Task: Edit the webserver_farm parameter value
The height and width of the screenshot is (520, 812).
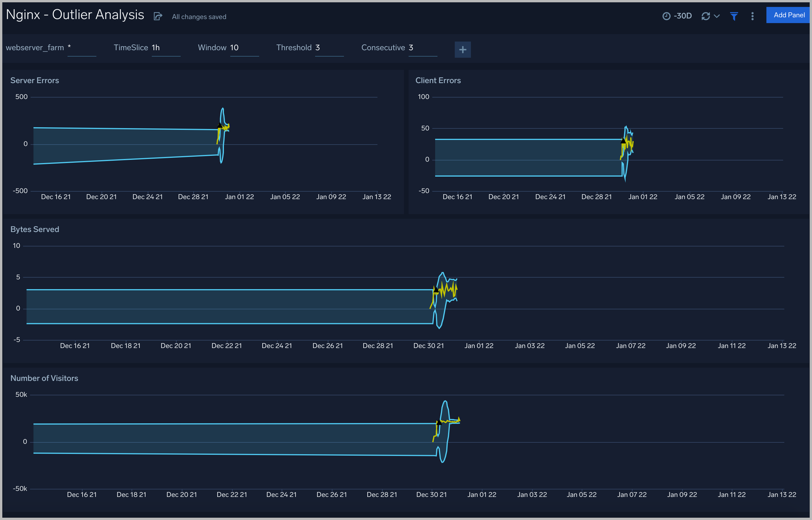Action: 82,48
